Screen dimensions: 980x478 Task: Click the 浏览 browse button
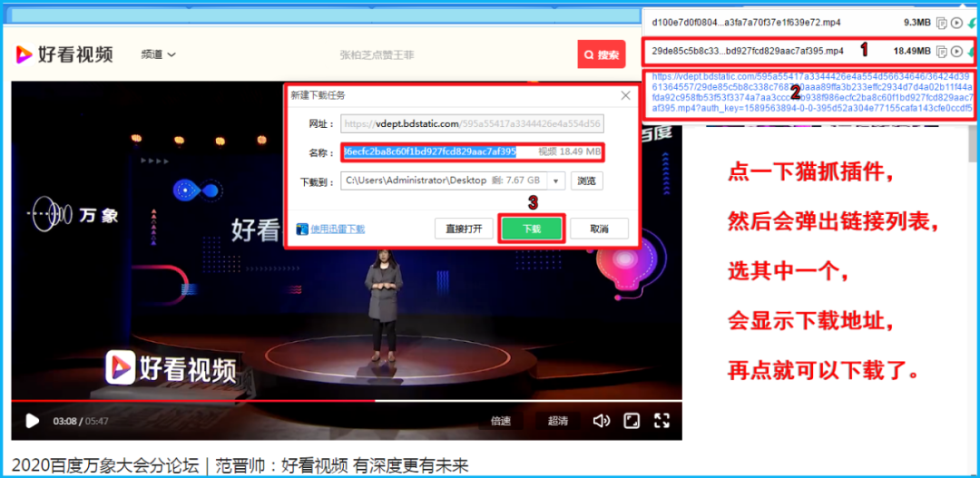click(587, 181)
